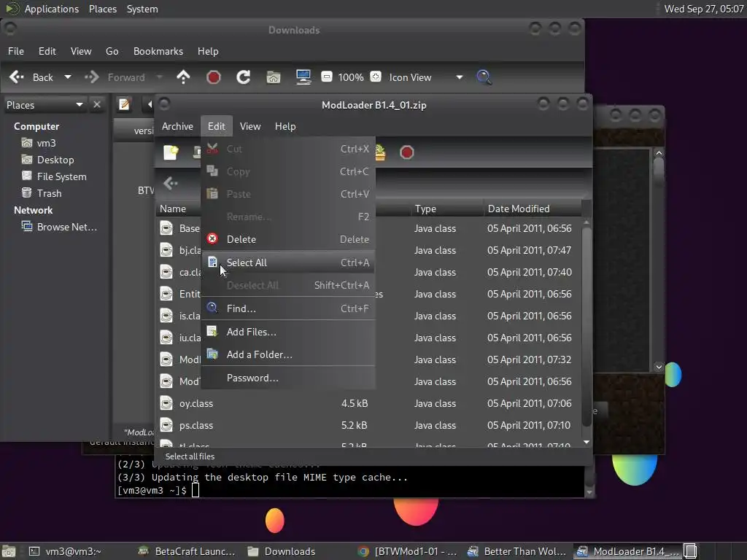Close the Places sidebar
This screenshot has width=747, height=560.
coord(97,104)
